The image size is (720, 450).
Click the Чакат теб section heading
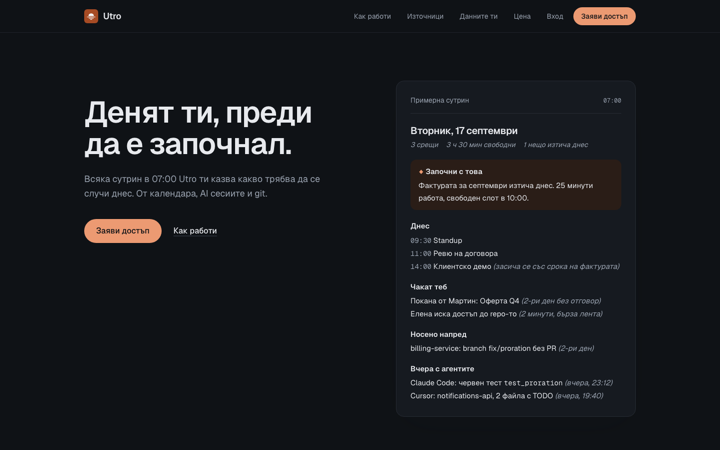(428, 287)
